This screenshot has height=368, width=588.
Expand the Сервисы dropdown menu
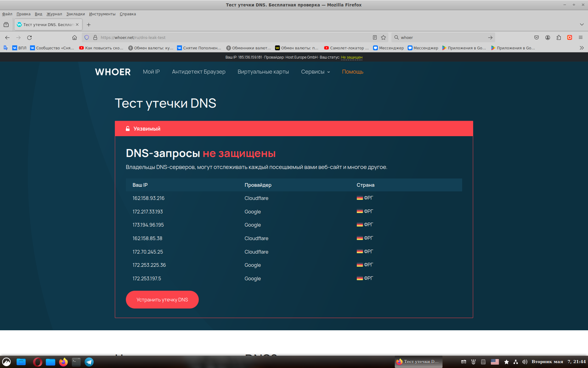click(316, 72)
